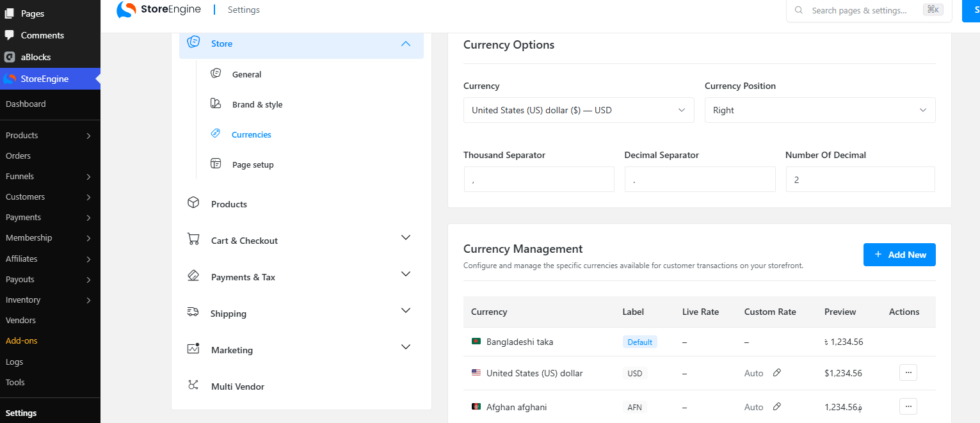Viewport: 980px width, 423px height.
Task: Click the StoreEngine sidebar menu icon
Action: point(9,79)
